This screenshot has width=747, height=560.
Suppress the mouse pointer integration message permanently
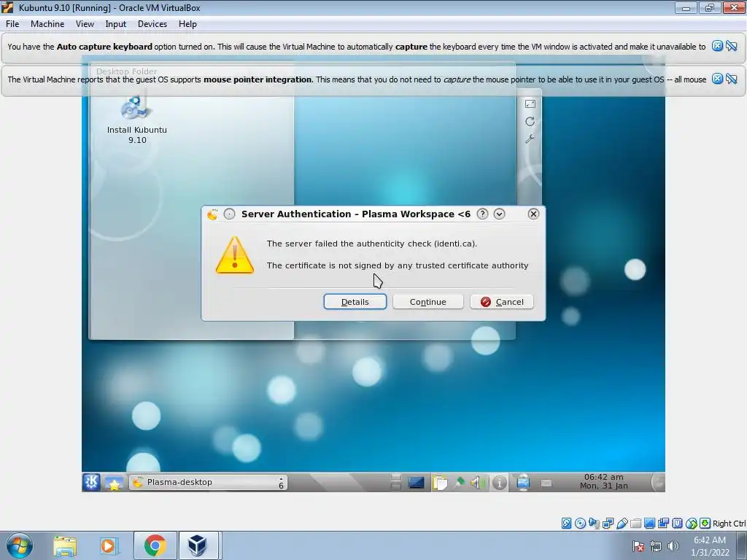tap(731, 79)
